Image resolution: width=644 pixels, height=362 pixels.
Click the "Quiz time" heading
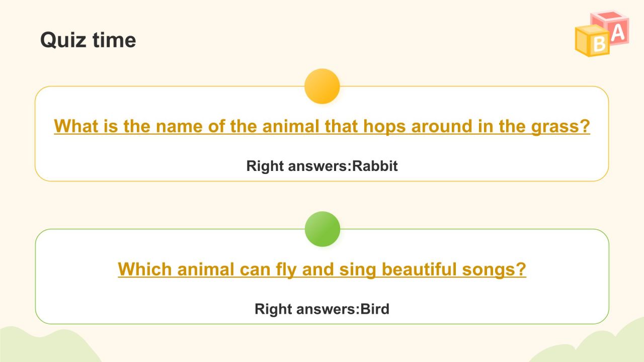click(x=88, y=40)
